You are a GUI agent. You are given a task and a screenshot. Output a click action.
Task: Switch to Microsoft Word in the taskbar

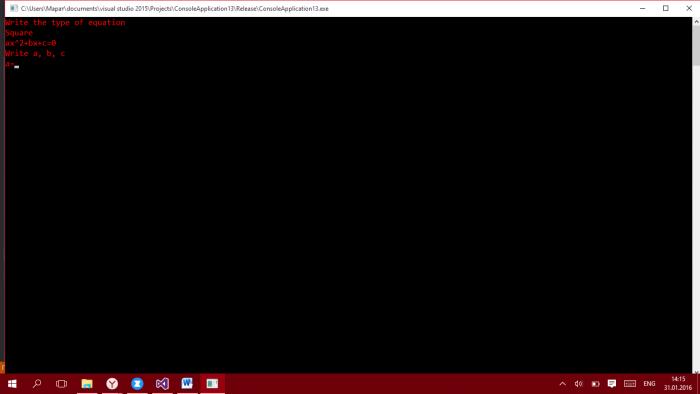click(187, 384)
